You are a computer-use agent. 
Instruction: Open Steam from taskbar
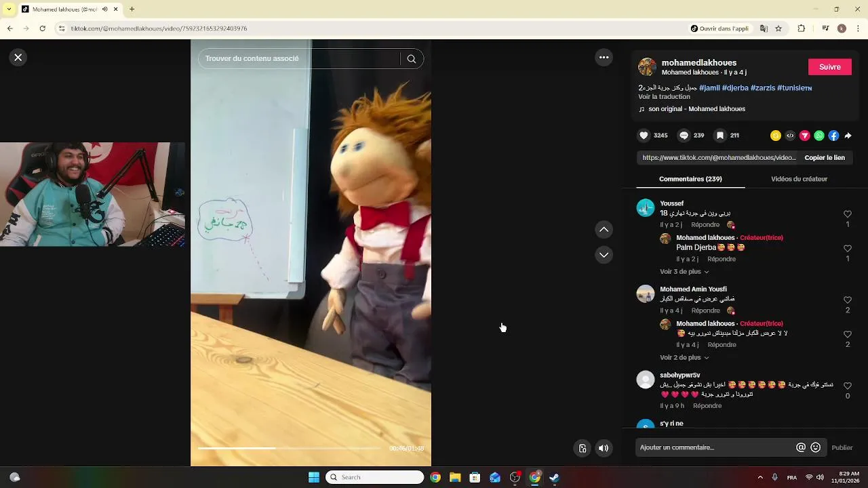(554, 477)
